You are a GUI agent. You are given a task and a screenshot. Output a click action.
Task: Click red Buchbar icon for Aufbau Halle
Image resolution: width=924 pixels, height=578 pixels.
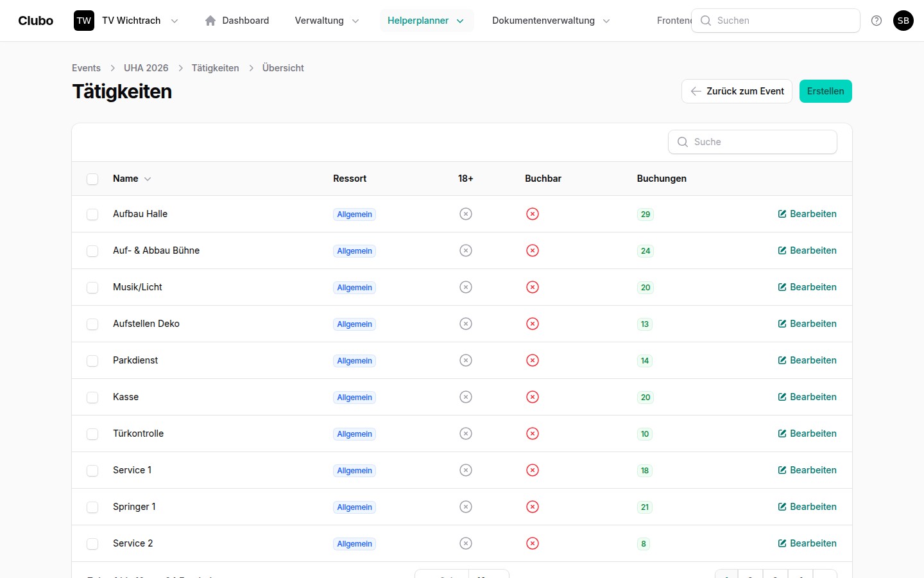pos(532,214)
